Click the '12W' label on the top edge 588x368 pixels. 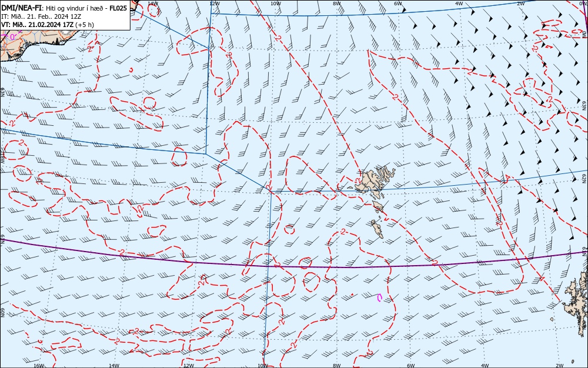[x=214, y=4]
